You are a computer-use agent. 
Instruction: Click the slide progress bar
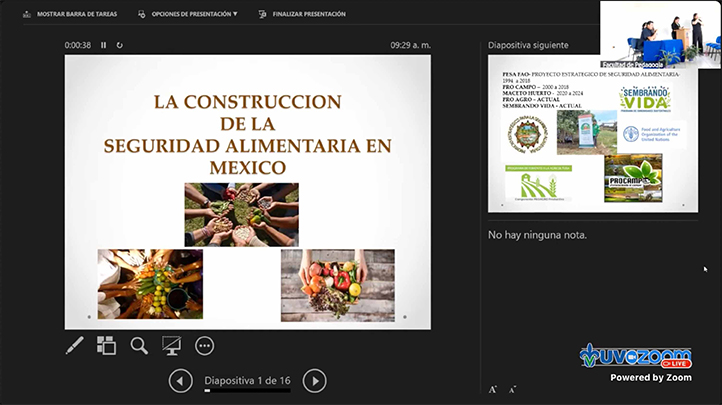tap(247, 391)
